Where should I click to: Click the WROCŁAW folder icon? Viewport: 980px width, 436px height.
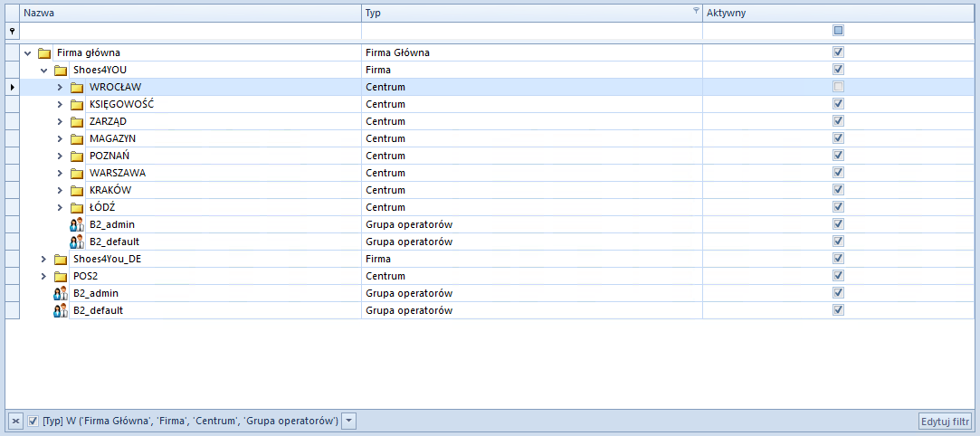[x=76, y=87]
